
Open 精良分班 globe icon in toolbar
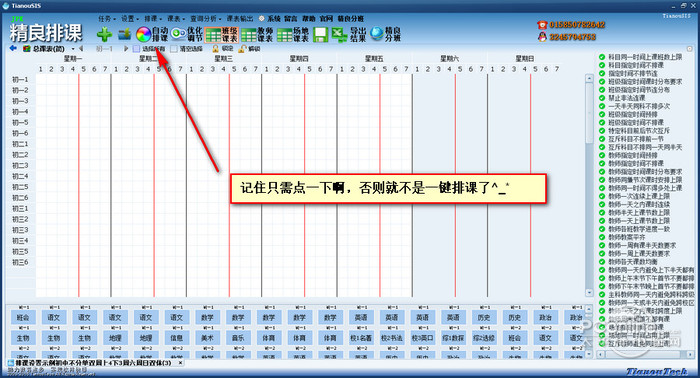377,34
